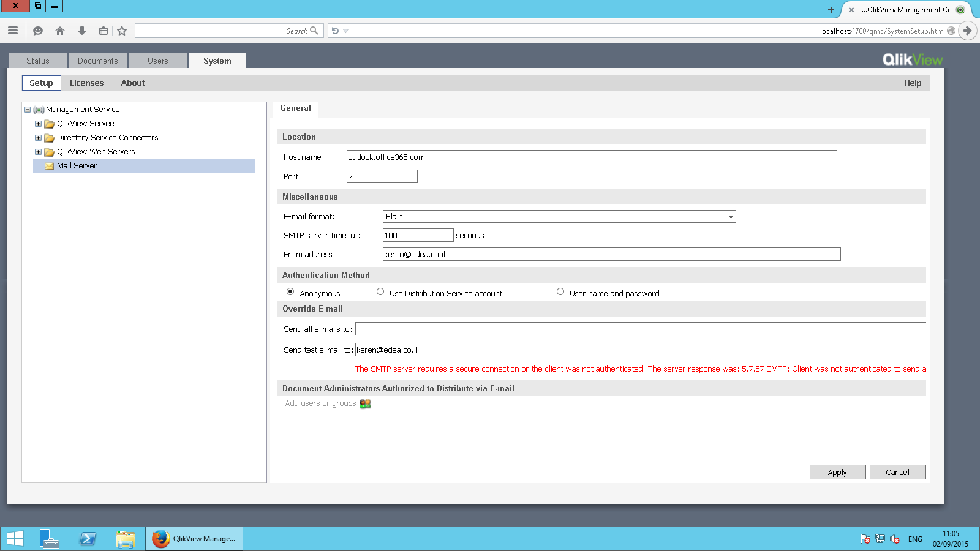Click the add users or groups icon
The height and width of the screenshot is (551, 980).
(x=365, y=403)
